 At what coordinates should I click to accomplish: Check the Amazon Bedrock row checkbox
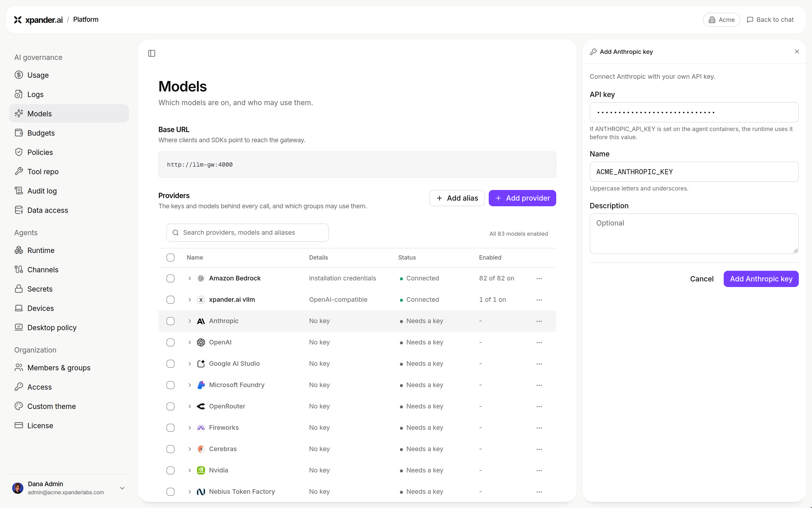(171, 279)
